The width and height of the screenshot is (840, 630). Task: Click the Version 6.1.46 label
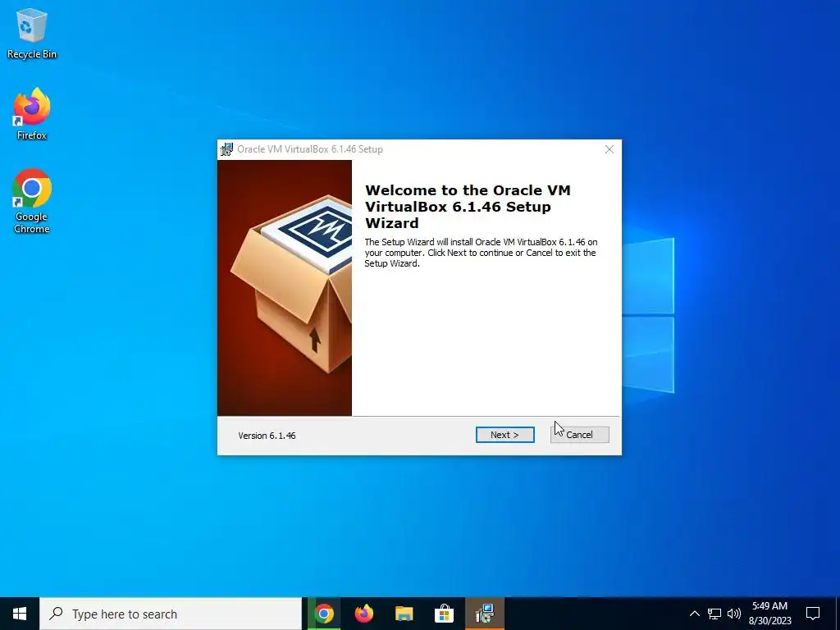click(x=267, y=436)
